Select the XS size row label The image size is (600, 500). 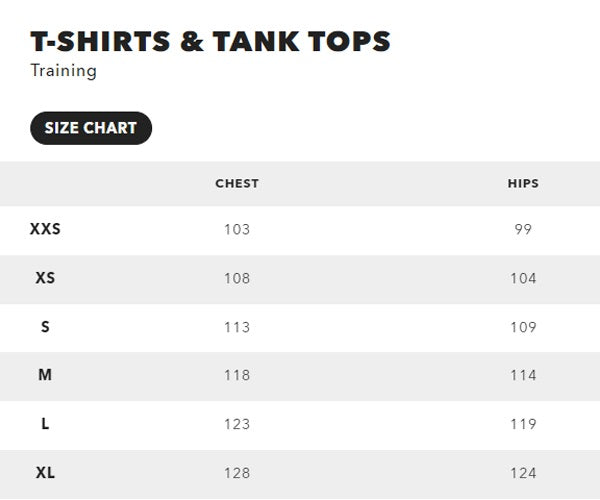click(45, 278)
